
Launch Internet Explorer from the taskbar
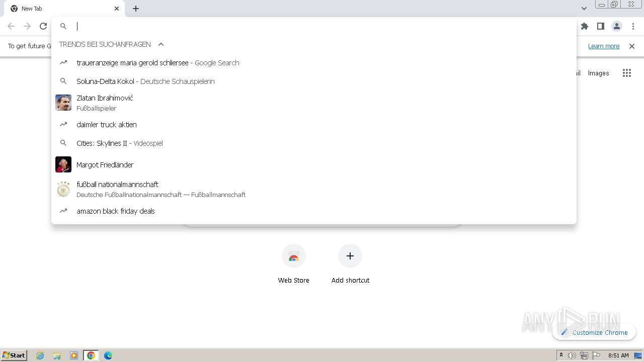point(40,355)
